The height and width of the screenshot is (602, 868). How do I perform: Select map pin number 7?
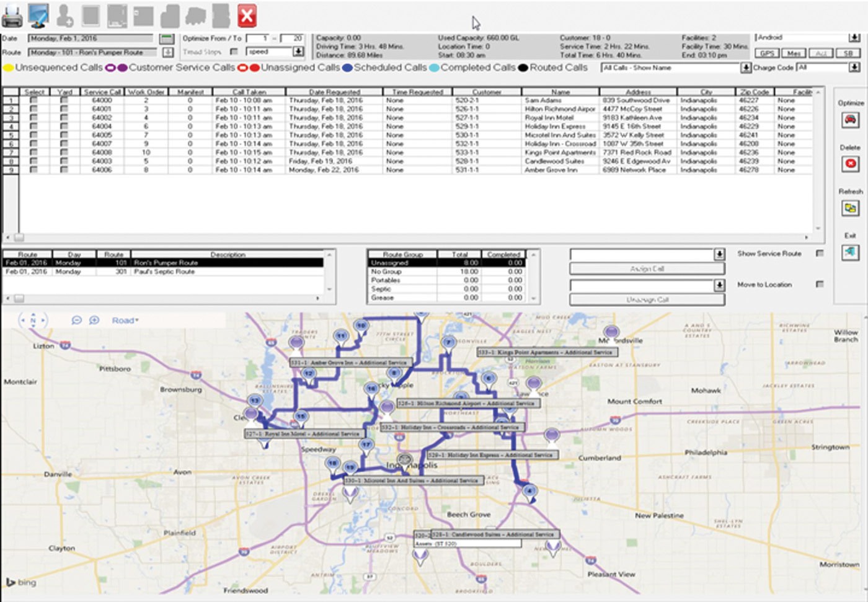[448, 343]
